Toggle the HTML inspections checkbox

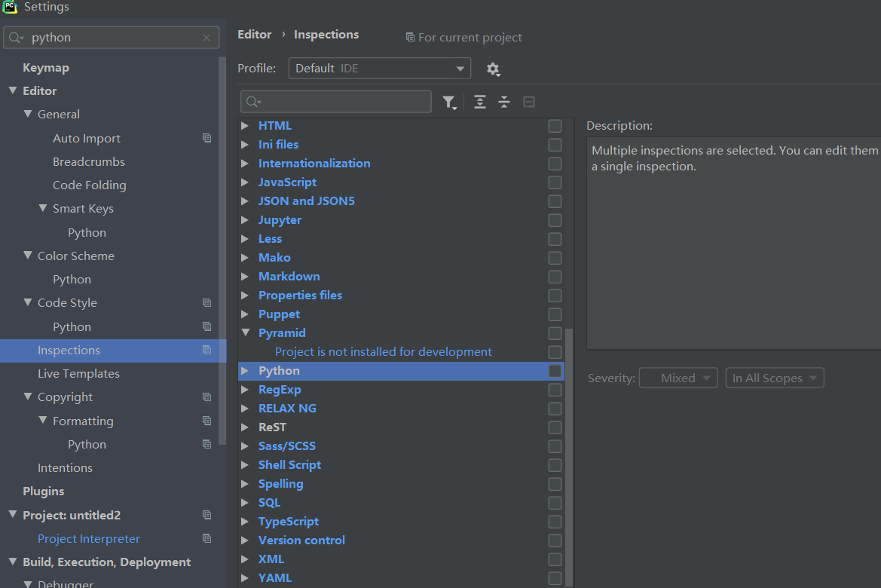(555, 126)
